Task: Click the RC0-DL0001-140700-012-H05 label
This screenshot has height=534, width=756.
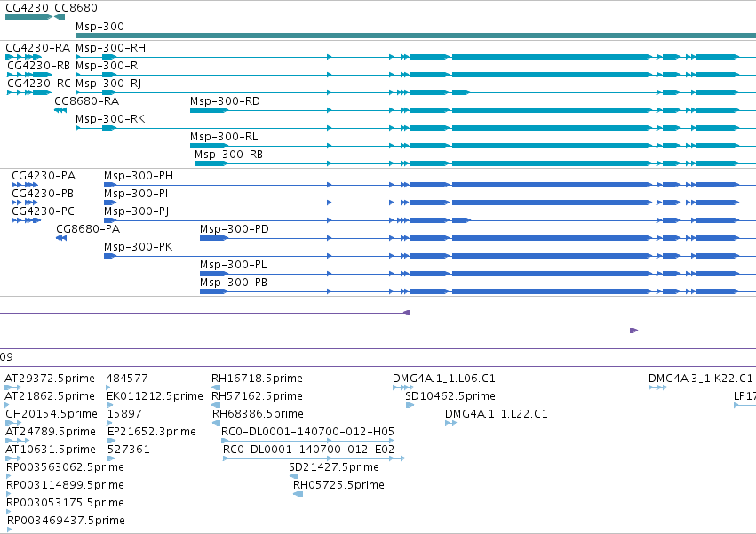Action: pos(307,431)
